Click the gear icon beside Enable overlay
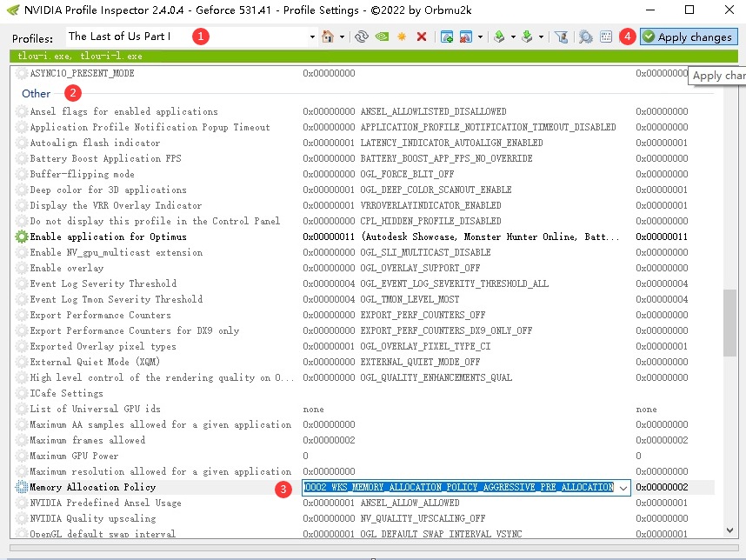 pos(22,268)
